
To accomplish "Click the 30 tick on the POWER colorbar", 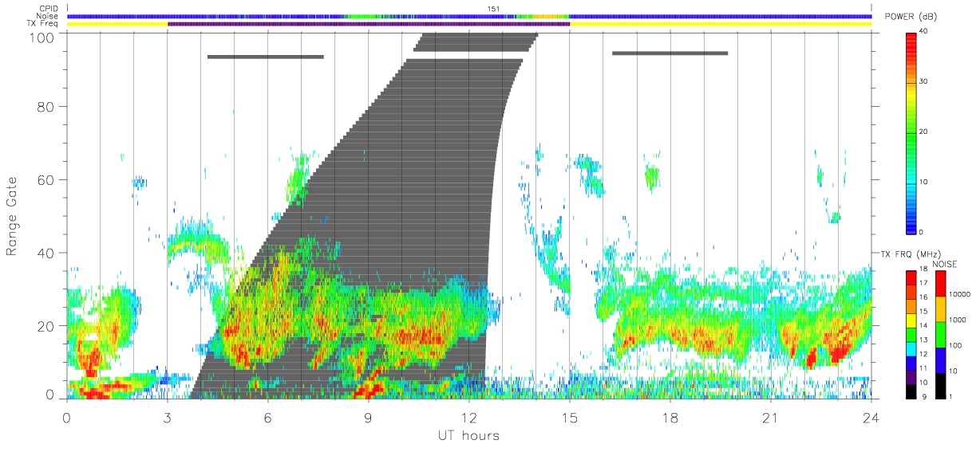I will click(x=924, y=81).
